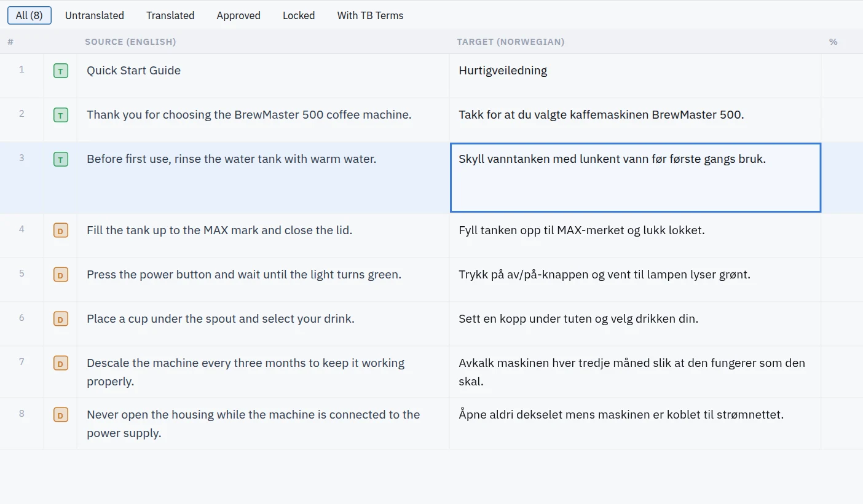Image resolution: width=863 pixels, height=504 pixels.
Task: Click the translated status icon for segment 1
Action: [60, 71]
